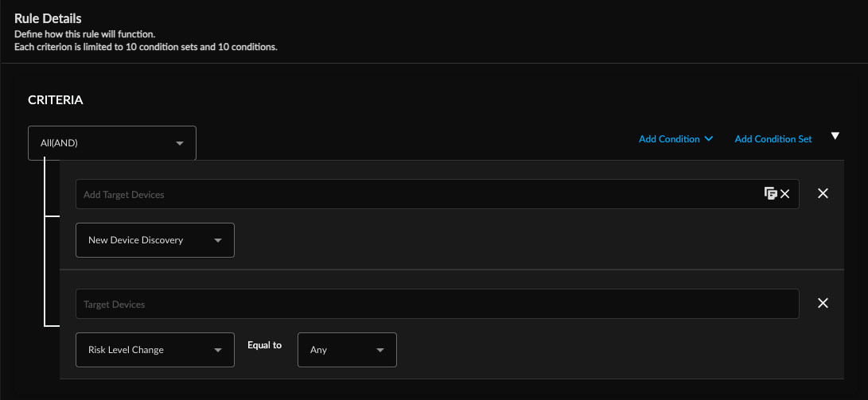868x400 pixels.
Task: Click the CRITERIA section heading
Action: (56, 100)
